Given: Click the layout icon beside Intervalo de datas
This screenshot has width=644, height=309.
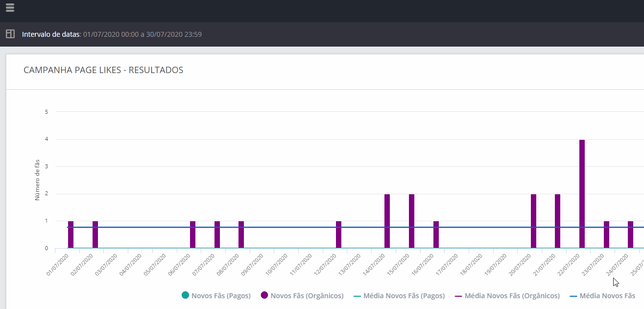Looking at the screenshot, I should (10, 34).
